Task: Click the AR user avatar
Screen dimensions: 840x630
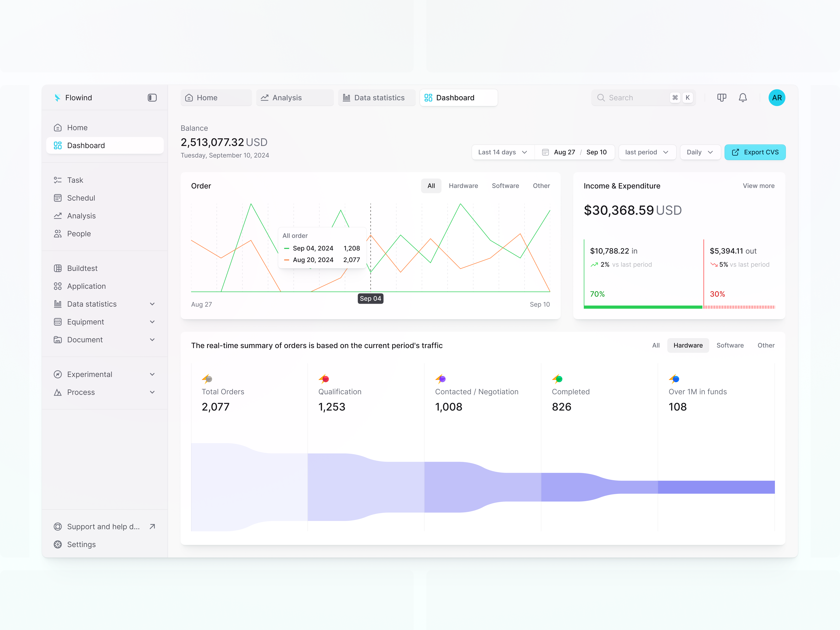Action: 777,98
